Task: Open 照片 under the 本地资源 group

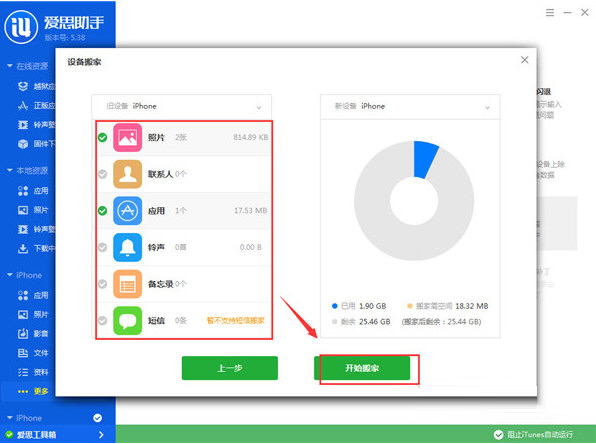Action: coord(33,210)
